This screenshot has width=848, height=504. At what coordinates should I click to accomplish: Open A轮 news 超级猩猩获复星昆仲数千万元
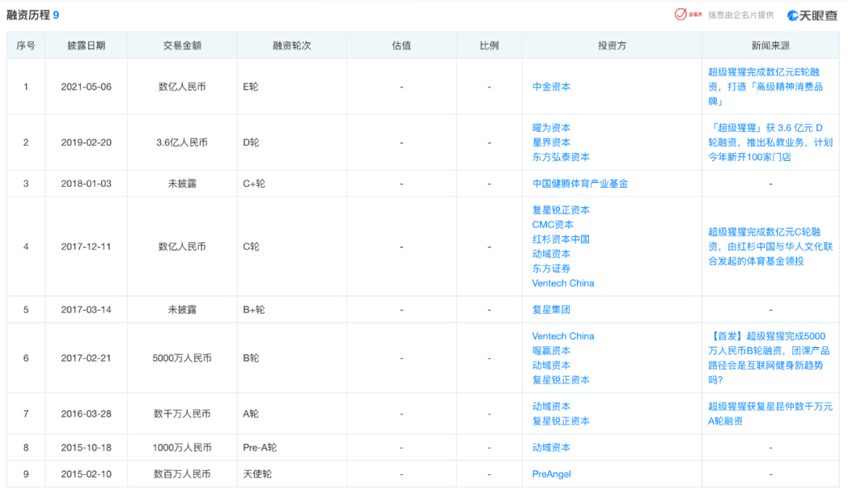770,413
